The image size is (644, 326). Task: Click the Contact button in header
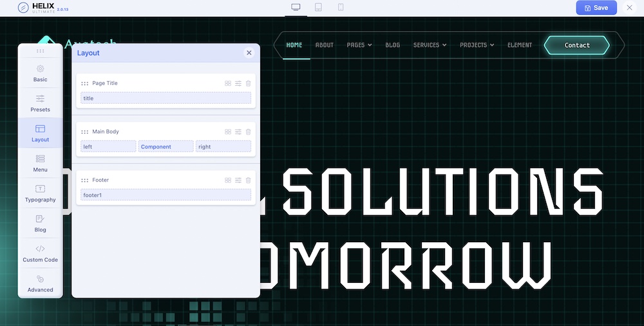point(576,45)
